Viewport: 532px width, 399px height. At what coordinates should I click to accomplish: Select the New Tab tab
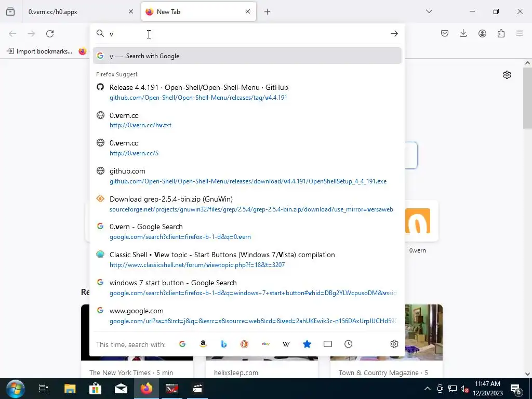pyautogui.click(x=198, y=12)
